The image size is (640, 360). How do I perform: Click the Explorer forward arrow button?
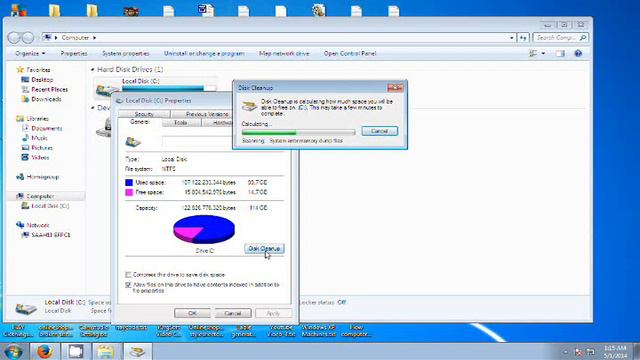coord(28,38)
